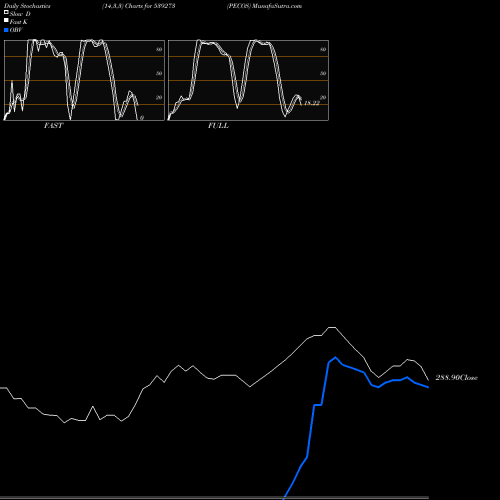Click the Slow D legend swatch
Screen dimensions: 500x500
(x=6, y=12)
